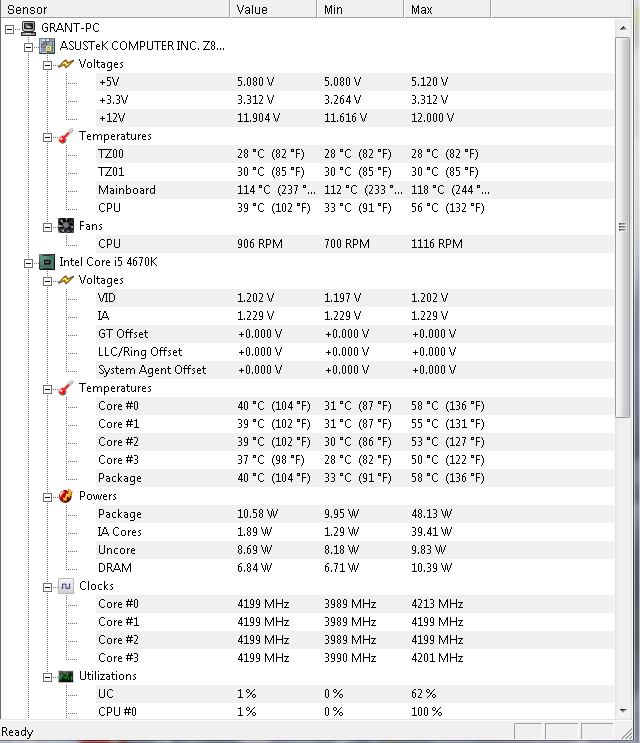Click the 3990 MHz min clock value

coord(350,658)
